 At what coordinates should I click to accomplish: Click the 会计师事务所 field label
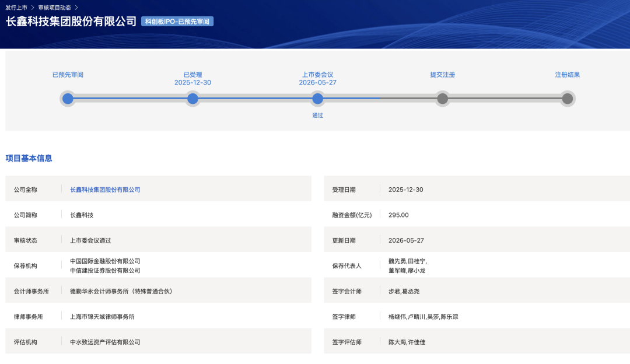[x=32, y=291]
